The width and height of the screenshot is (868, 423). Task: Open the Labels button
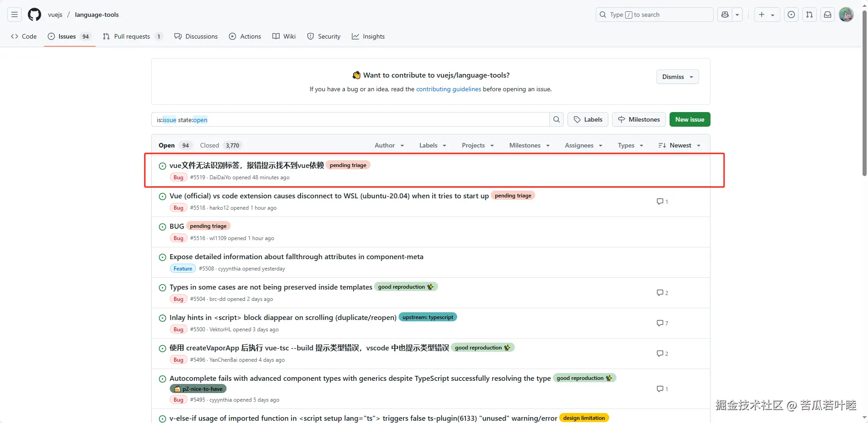tap(588, 119)
